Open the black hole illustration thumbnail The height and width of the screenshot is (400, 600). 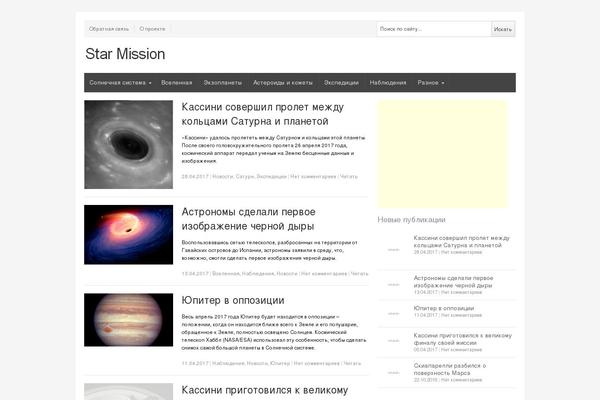point(129,235)
